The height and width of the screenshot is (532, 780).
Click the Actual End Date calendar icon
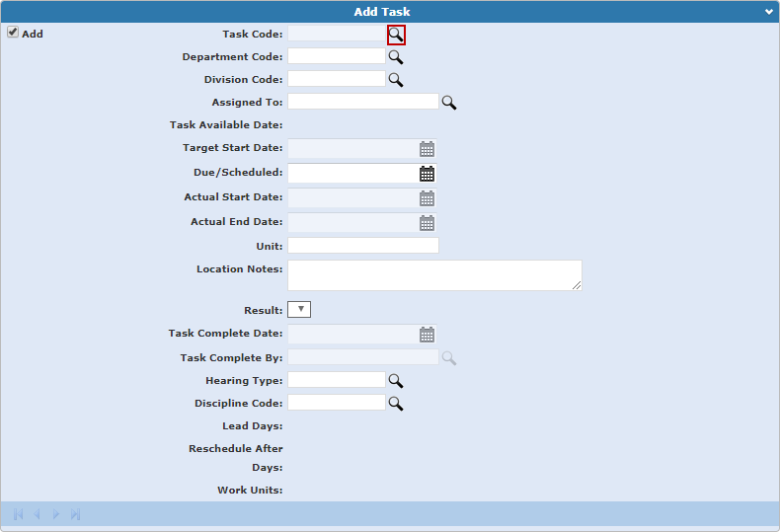click(427, 223)
